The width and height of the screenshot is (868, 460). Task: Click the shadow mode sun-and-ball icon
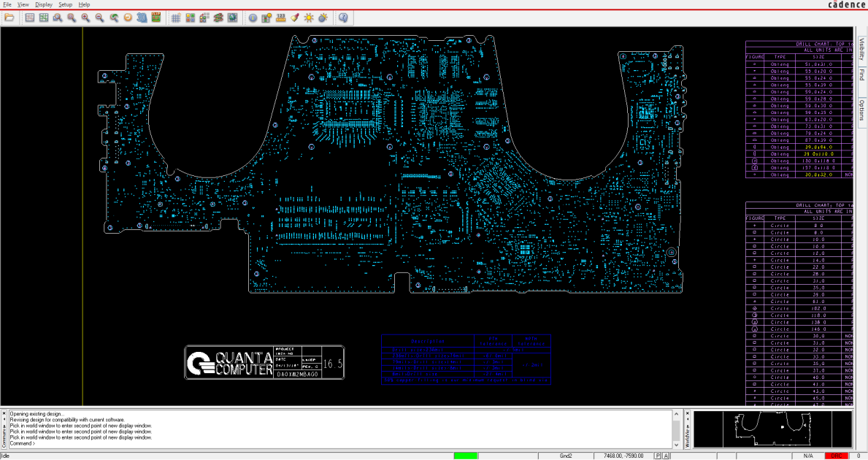(x=323, y=18)
